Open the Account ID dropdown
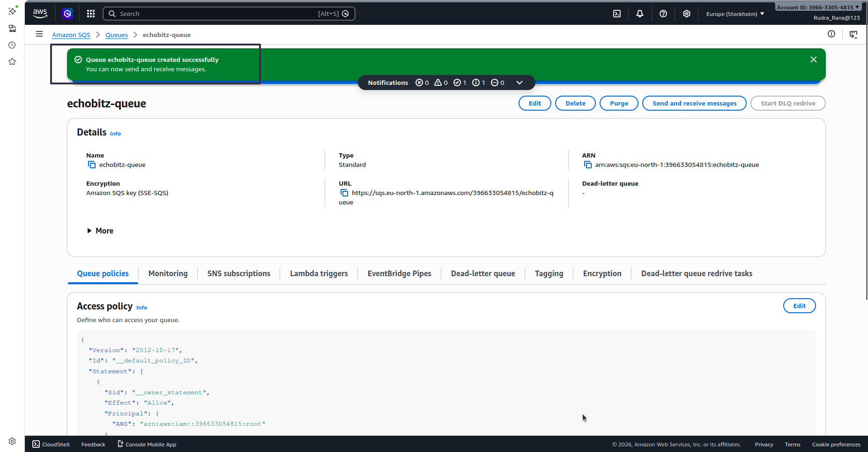Image resolution: width=868 pixels, height=452 pixels. [x=818, y=7]
